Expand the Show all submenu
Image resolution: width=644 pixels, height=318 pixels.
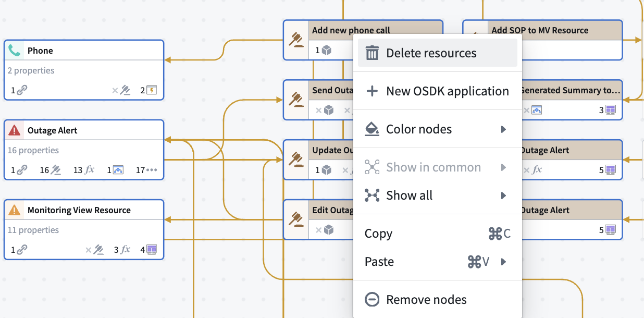click(502, 195)
